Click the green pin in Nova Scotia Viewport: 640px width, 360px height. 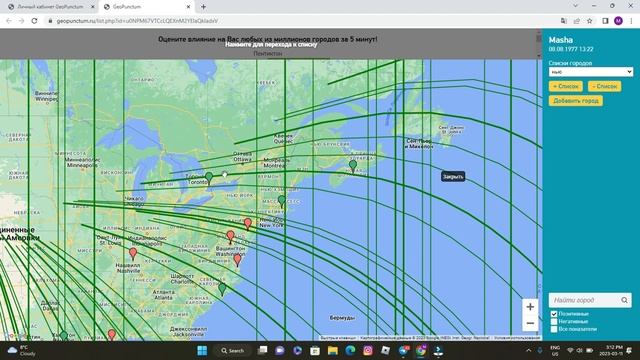pyautogui.click(x=353, y=166)
